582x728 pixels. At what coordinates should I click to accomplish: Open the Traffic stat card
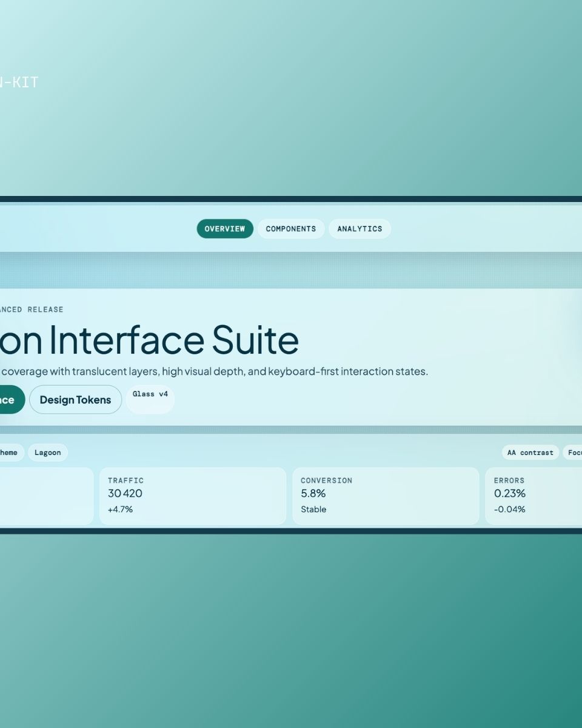coord(193,496)
